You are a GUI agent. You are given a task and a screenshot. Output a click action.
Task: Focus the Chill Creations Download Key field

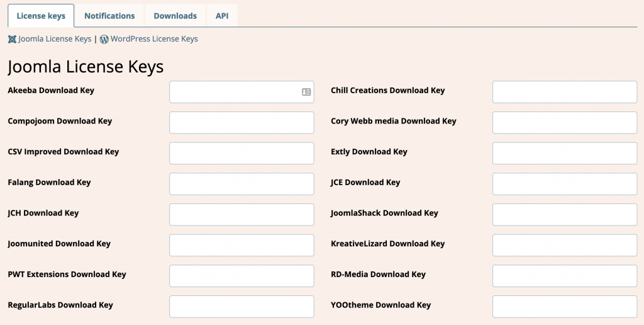tap(565, 92)
